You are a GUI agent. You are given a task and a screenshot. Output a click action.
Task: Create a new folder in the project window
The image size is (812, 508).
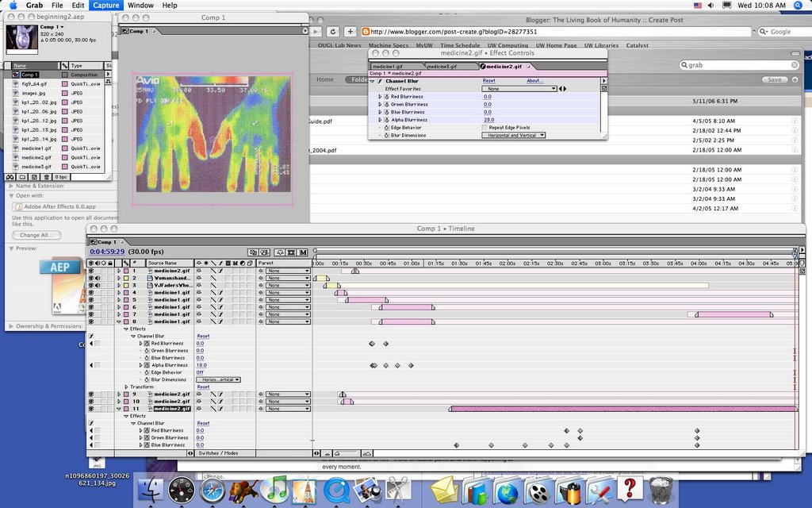22,177
